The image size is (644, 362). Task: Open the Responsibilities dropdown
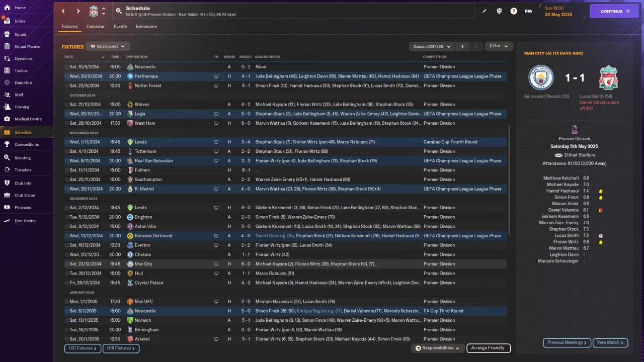coord(437,348)
